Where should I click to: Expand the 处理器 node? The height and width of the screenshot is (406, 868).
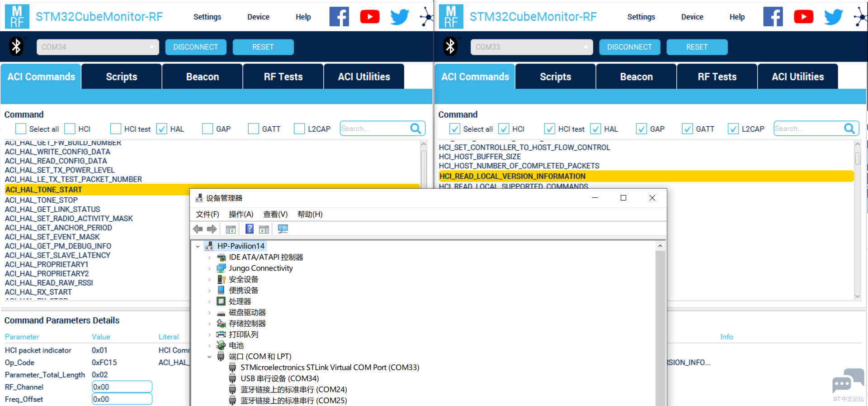[x=209, y=301]
